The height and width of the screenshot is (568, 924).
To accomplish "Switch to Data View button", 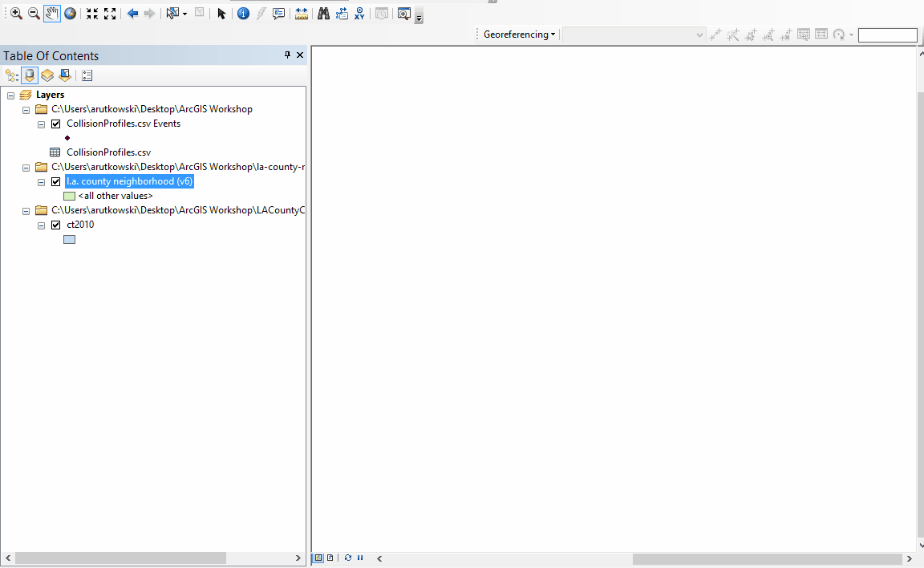I will pos(318,558).
